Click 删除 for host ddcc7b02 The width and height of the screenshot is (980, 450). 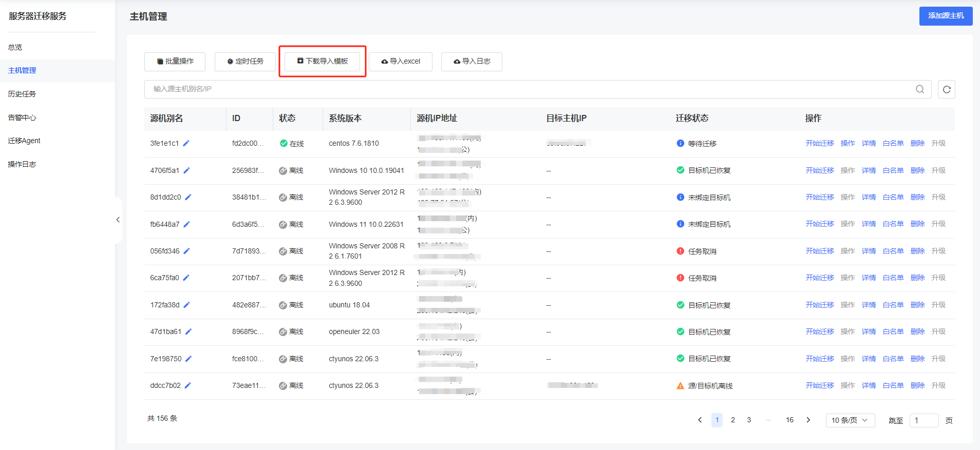click(x=917, y=385)
